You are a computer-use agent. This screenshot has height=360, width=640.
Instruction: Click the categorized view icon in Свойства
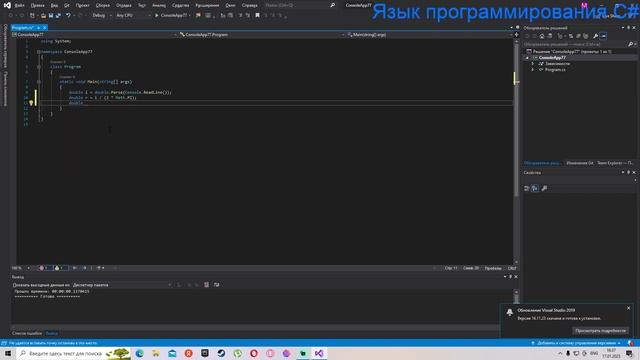click(x=527, y=188)
